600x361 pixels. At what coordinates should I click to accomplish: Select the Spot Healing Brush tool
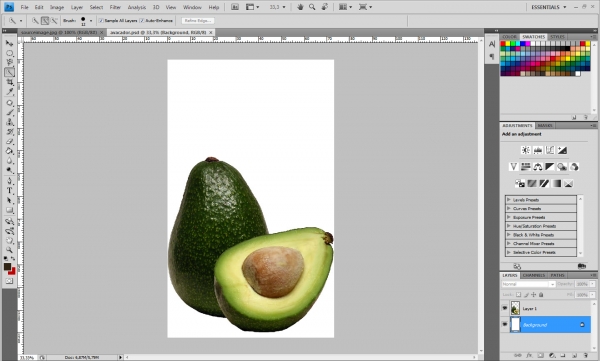pyautogui.click(x=9, y=103)
